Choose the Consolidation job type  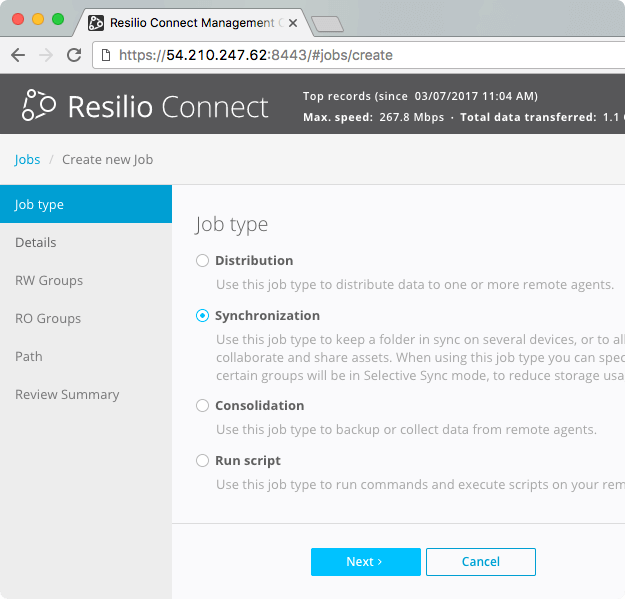pyautogui.click(x=202, y=406)
